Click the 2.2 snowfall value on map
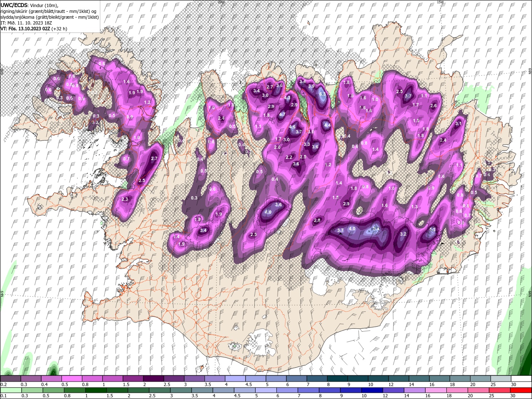The height and width of the screenshot is (399, 532). pyautogui.click(x=289, y=157)
